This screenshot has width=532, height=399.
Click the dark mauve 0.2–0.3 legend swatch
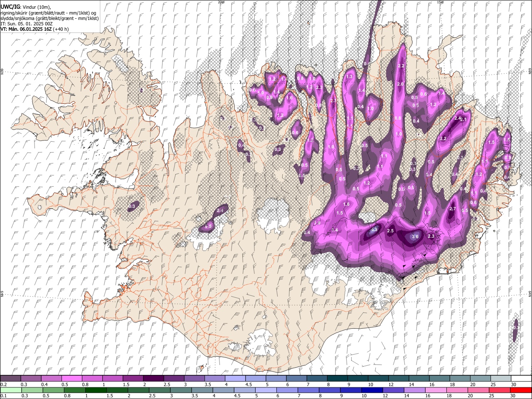click(11, 379)
